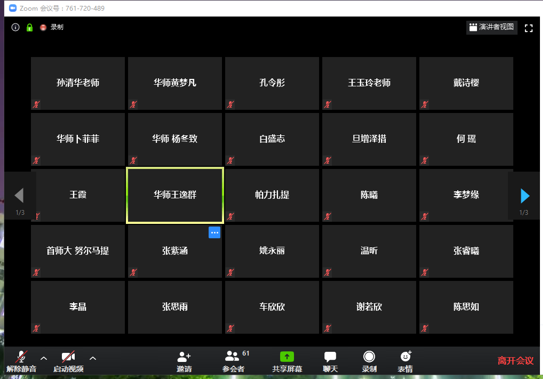Select the highlighted 华师王逸群 tile
This screenshot has height=379, width=543.
pos(175,195)
